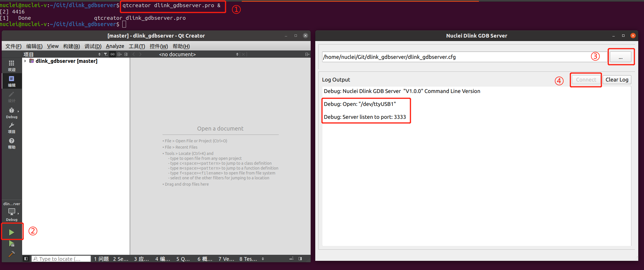Expand the dlink_gdbserver [master] project node
This screenshot has height=270, width=644.
point(25,61)
